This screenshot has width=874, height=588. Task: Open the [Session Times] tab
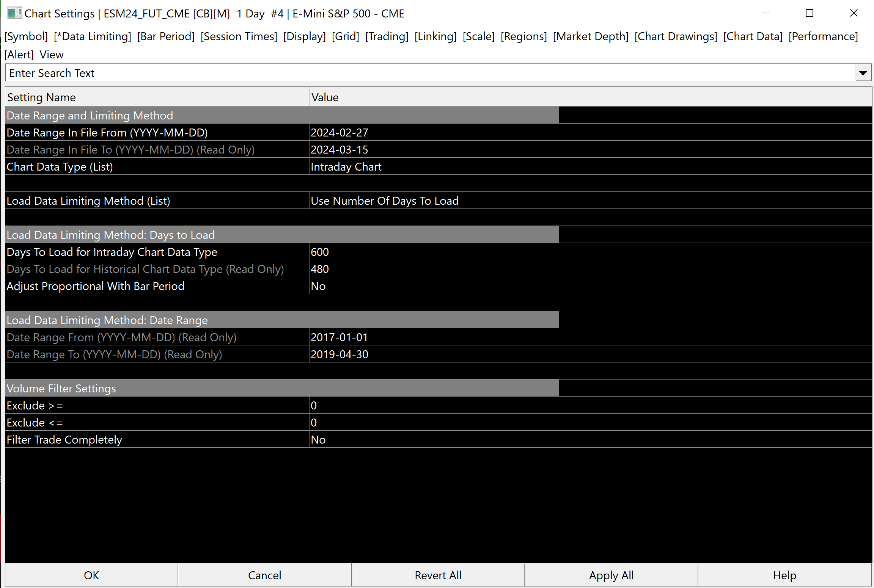click(x=239, y=36)
